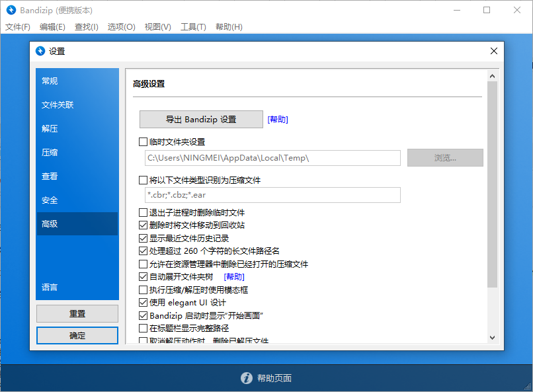Screen dimensions: 533x392
Task: Toggle 处理超过 260 个字符的长文件路径名
Action: (143, 251)
